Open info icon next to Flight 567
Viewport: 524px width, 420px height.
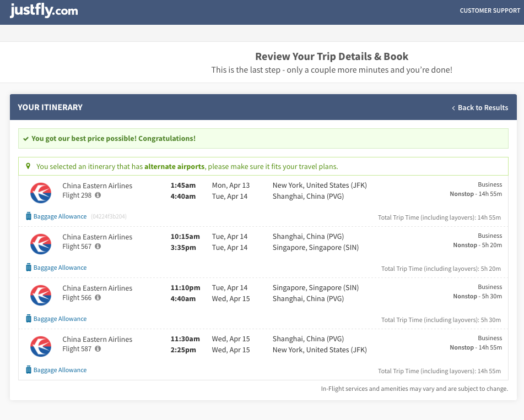click(x=98, y=246)
